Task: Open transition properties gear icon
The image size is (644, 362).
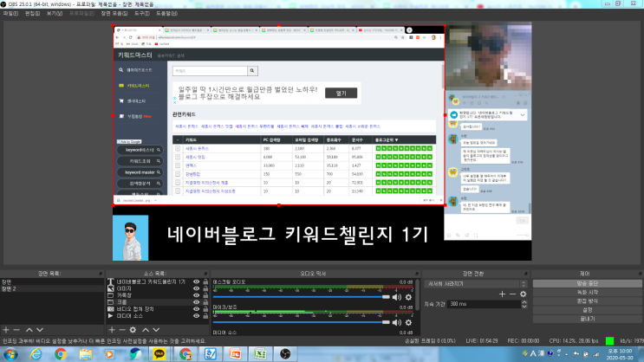Action: (x=523, y=294)
